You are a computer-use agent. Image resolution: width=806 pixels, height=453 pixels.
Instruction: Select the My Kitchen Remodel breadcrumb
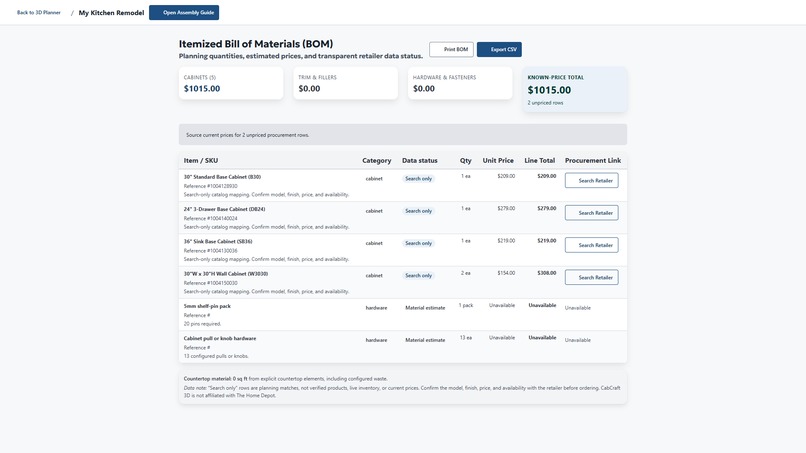coord(111,13)
